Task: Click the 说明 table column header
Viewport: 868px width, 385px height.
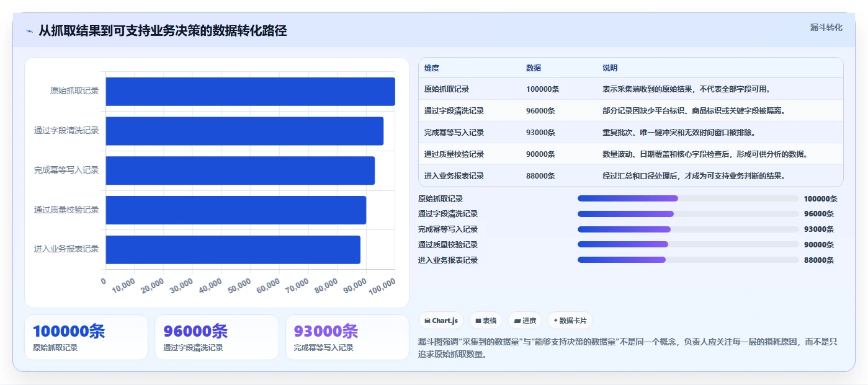Action: pos(610,68)
